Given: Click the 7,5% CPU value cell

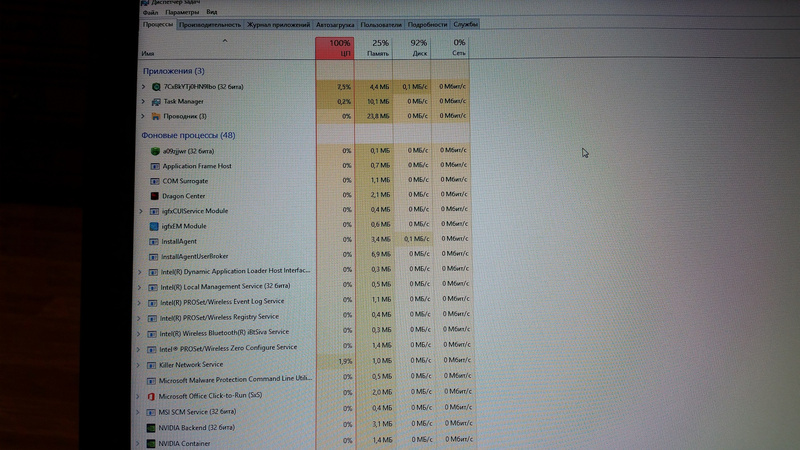Looking at the screenshot, I should (x=335, y=87).
